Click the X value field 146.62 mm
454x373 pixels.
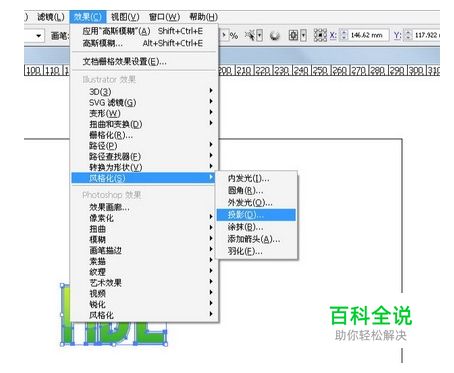pos(368,35)
